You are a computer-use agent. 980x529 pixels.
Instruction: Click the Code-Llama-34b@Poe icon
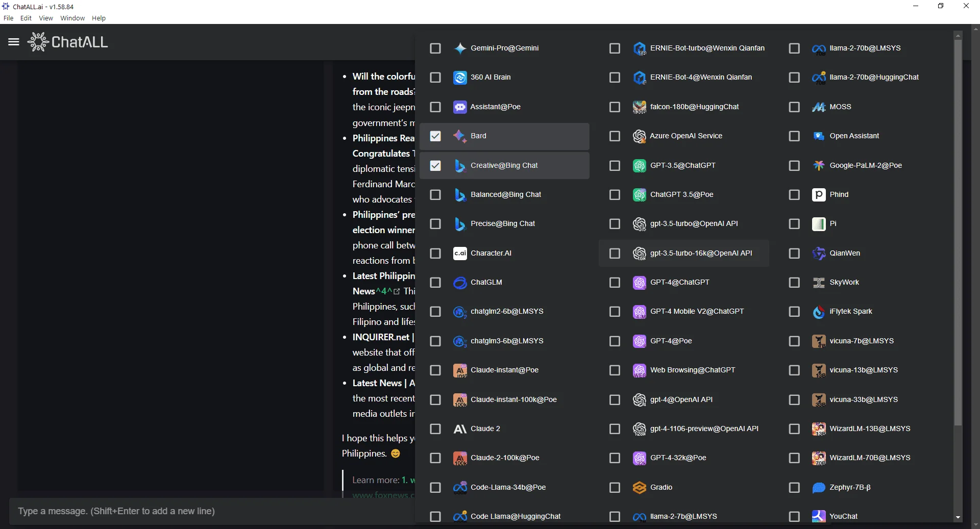pyautogui.click(x=460, y=488)
